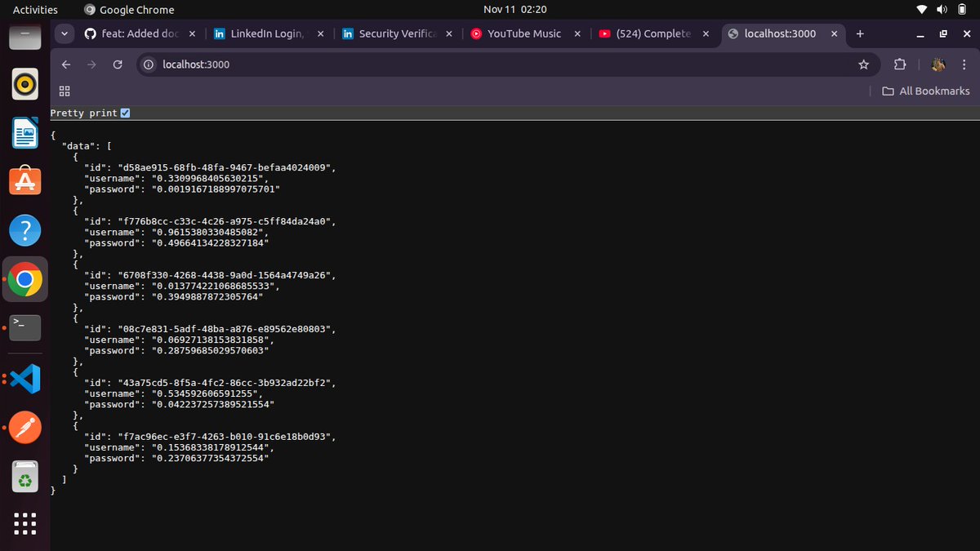Click the browser profile avatar
980x551 pixels.
coord(938,64)
